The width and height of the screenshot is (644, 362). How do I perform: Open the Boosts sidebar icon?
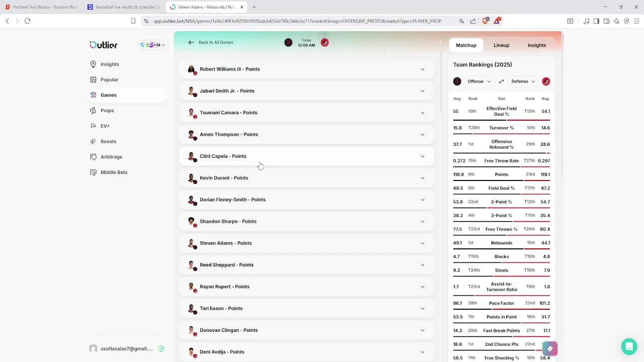point(93,141)
